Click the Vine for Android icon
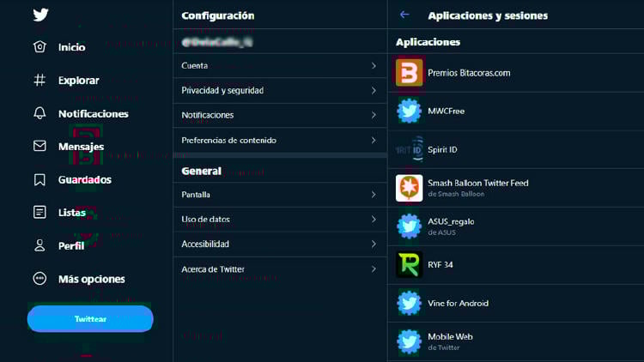The height and width of the screenshot is (362, 644). point(409,304)
